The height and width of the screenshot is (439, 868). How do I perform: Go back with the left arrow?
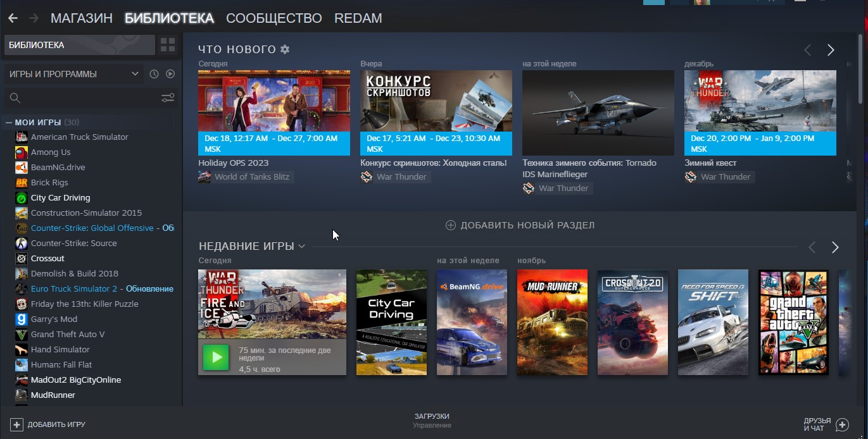13,18
